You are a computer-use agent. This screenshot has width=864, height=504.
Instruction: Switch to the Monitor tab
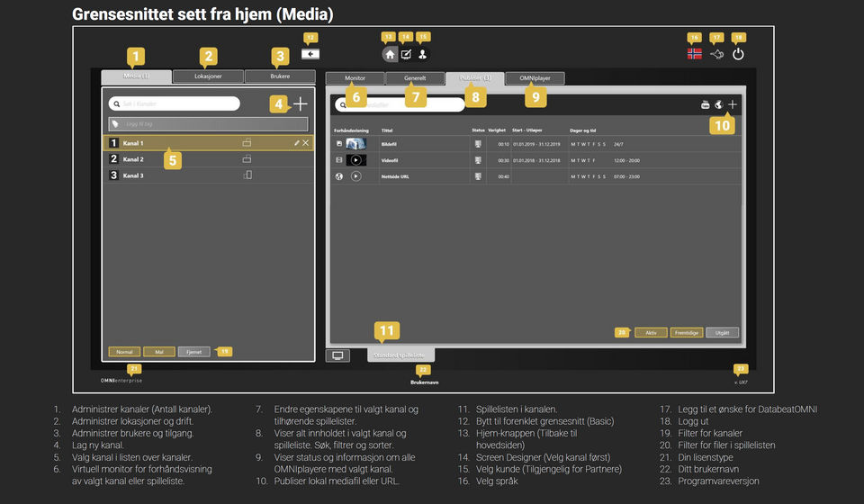pos(355,78)
